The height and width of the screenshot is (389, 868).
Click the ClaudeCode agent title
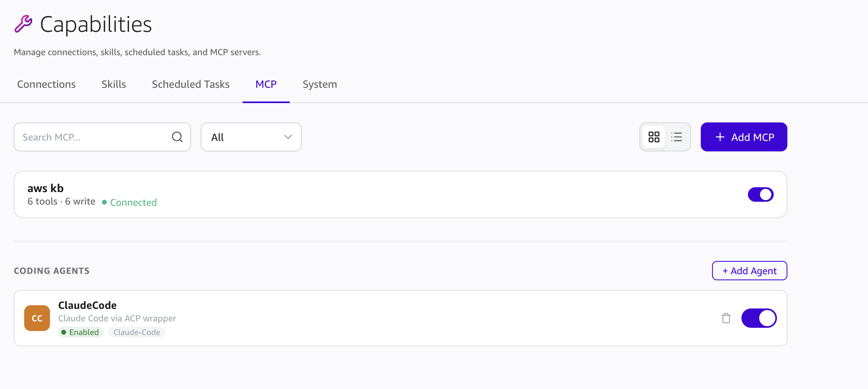tap(87, 305)
